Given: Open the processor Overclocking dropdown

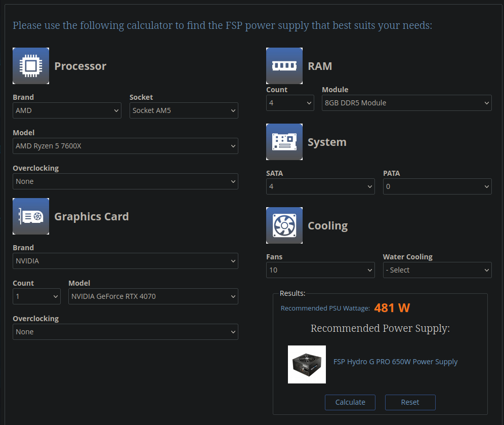Looking at the screenshot, I should [x=125, y=181].
